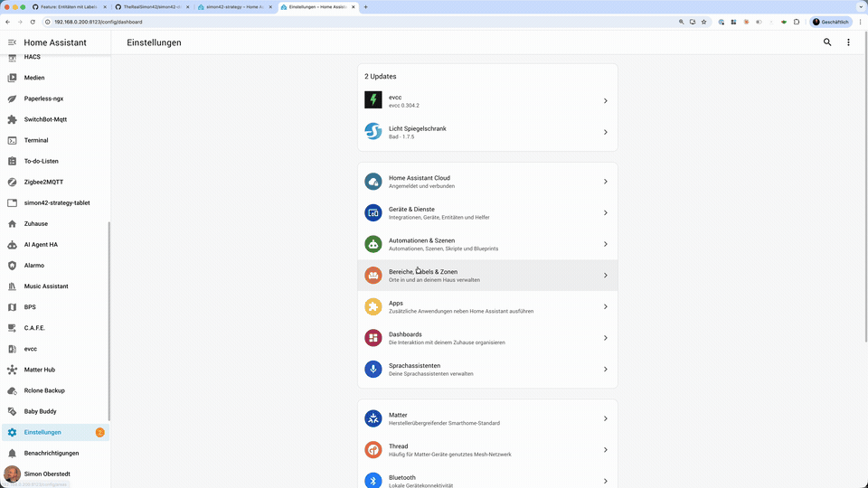Image resolution: width=868 pixels, height=488 pixels.
Task: Open the Medien sidebar item
Action: pos(55,78)
